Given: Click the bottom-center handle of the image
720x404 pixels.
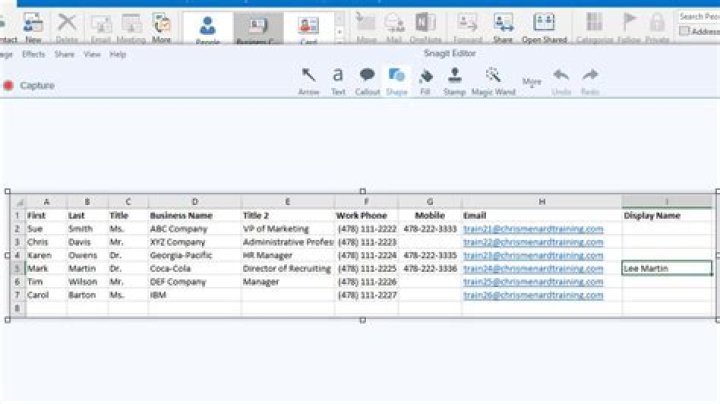Looking at the screenshot, I should click(363, 320).
